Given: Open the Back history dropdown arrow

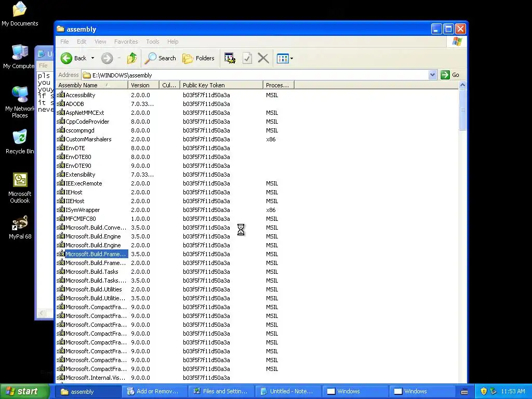Looking at the screenshot, I should tap(92, 58).
